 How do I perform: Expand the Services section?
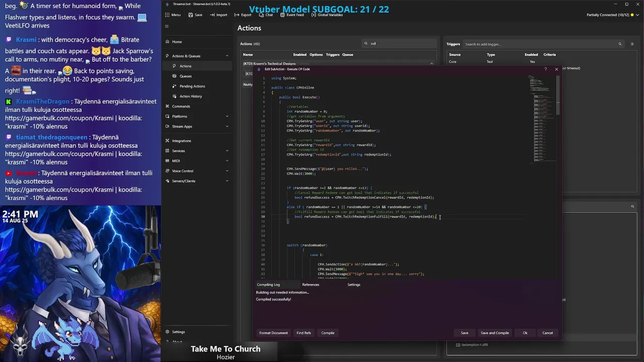(227, 151)
